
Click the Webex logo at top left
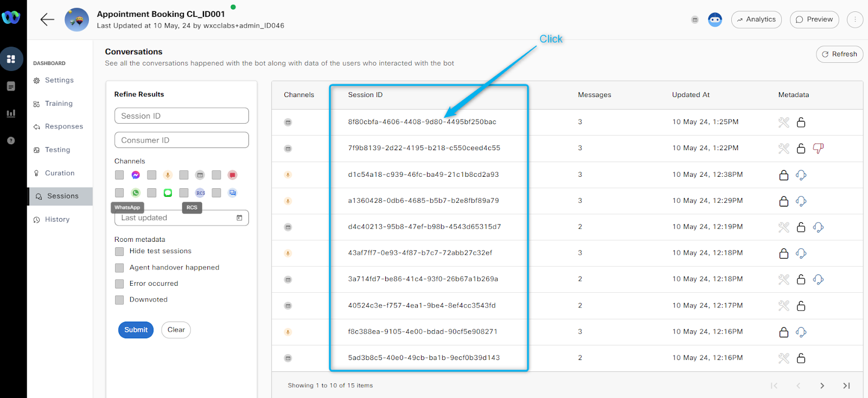click(11, 17)
